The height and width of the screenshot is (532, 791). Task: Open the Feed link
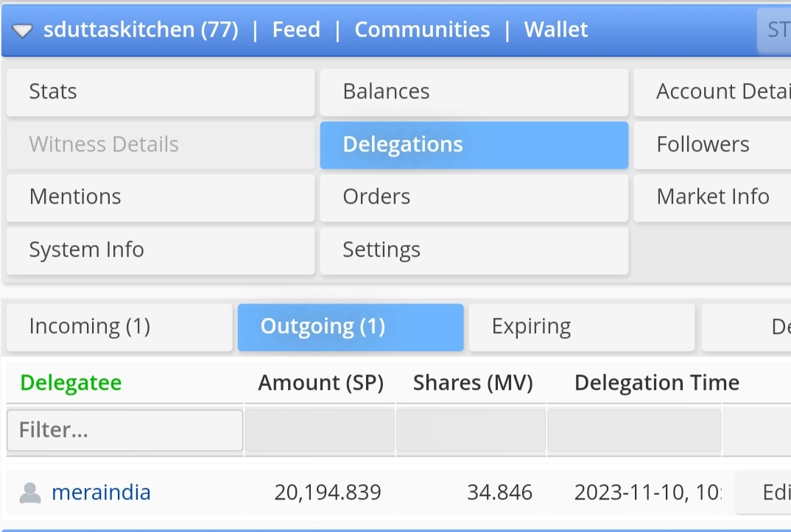tap(296, 29)
